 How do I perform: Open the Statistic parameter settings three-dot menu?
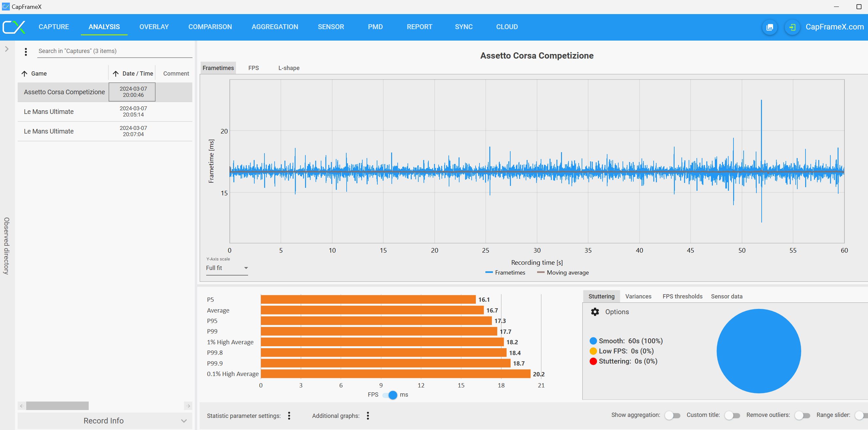pyautogui.click(x=289, y=416)
